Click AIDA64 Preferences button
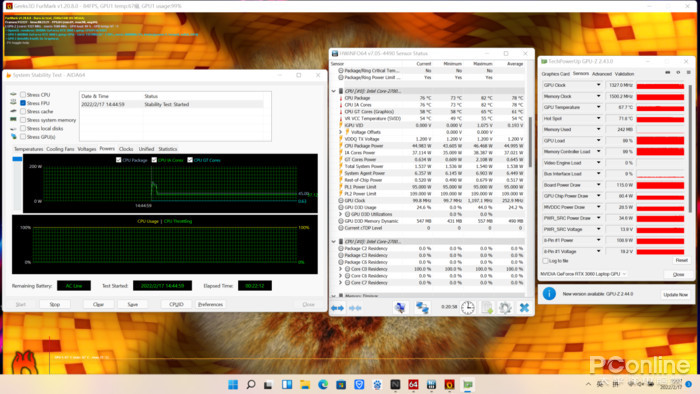The width and height of the screenshot is (700, 394). tap(210, 304)
